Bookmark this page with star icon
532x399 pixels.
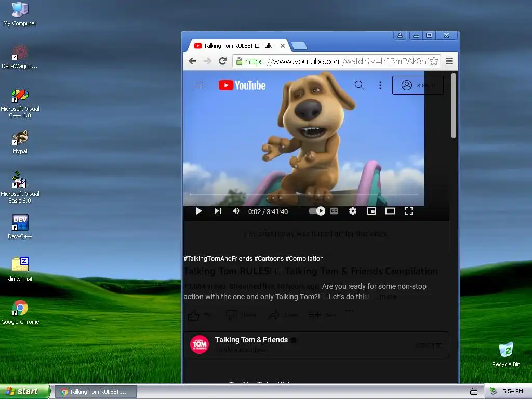[x=434, y=61]
